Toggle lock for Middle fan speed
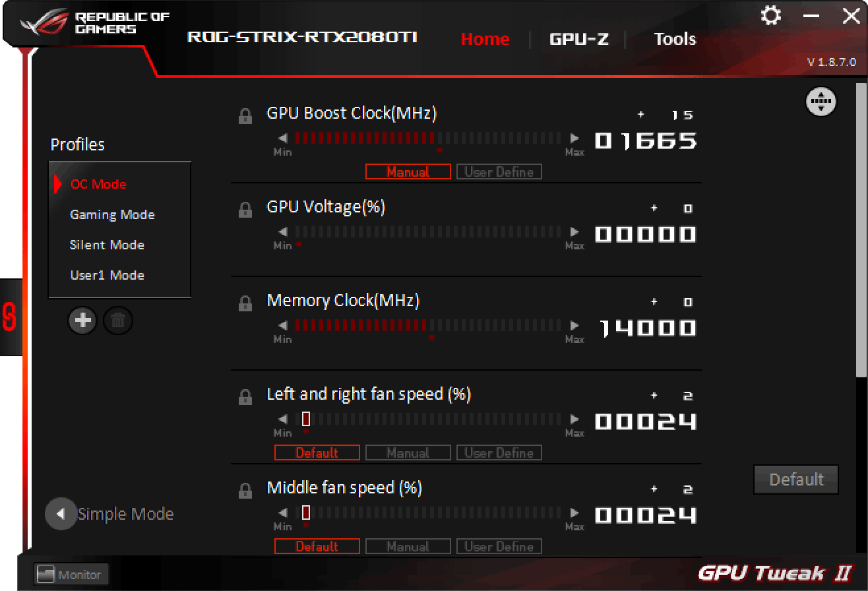 245,491
